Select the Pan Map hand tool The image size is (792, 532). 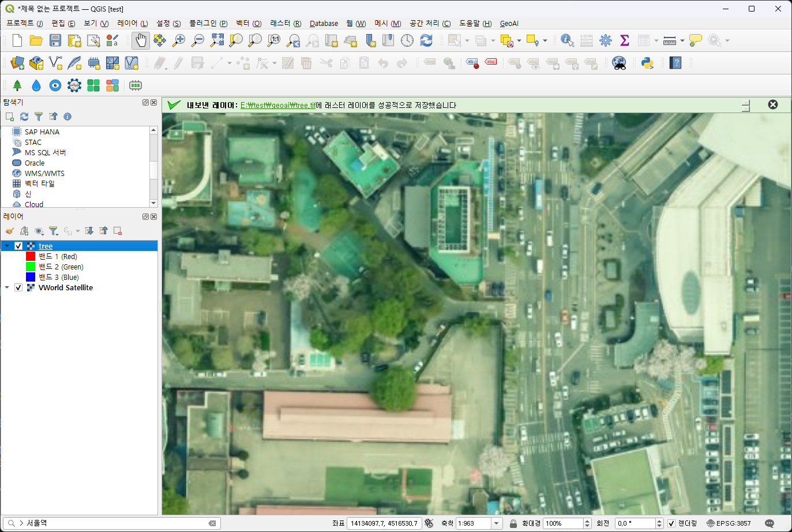click(x=141, y=40)
